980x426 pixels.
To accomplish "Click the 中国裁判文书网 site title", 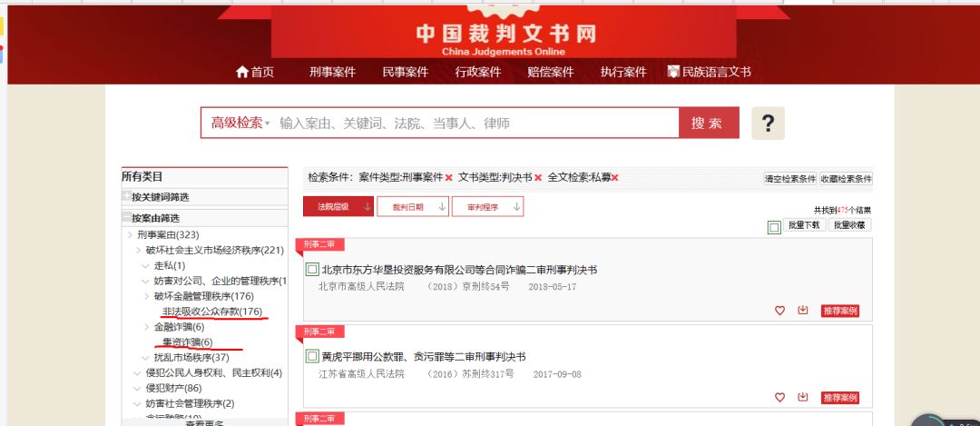I will pos(506,34).
